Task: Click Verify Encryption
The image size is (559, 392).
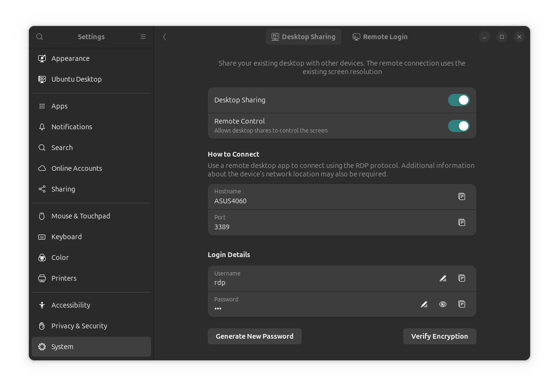Action: point(439,336)
